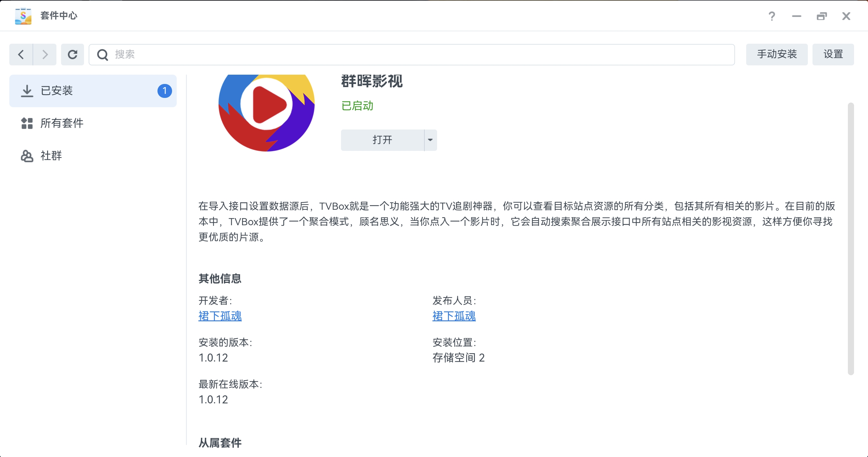Click the 套件中心 app icon in title bar
The width and height of the screenshot is (868, 457).
coord(23,16)
